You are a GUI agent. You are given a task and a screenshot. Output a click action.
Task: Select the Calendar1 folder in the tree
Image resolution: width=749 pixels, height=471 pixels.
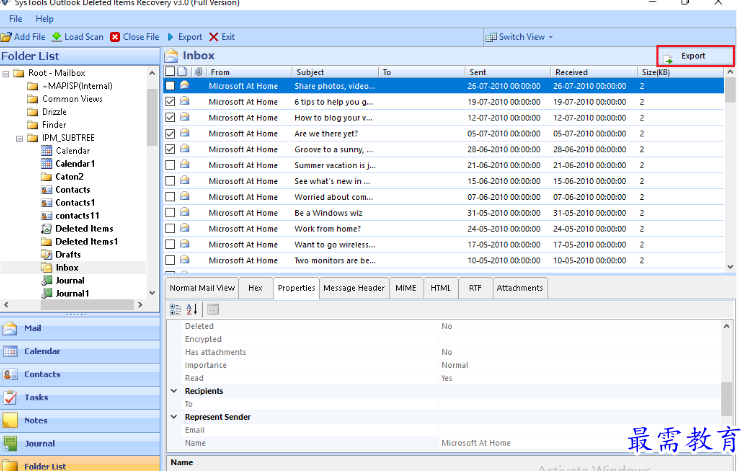[75, 163]
